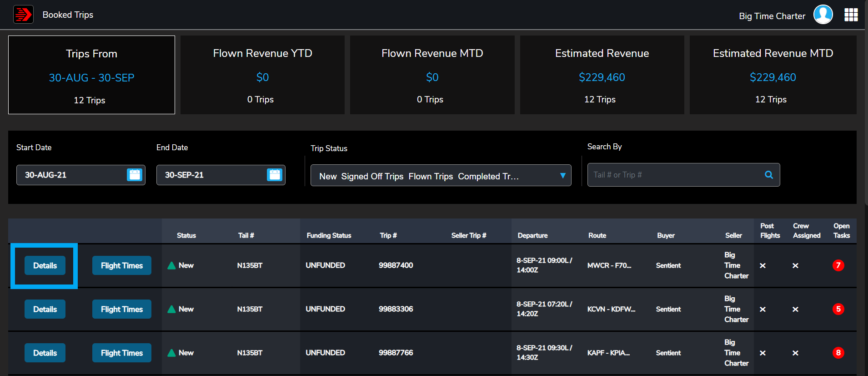This screenshot has width=868, height=376.
Task: Open the End Date calendar picker
Action: click(275, 175)
